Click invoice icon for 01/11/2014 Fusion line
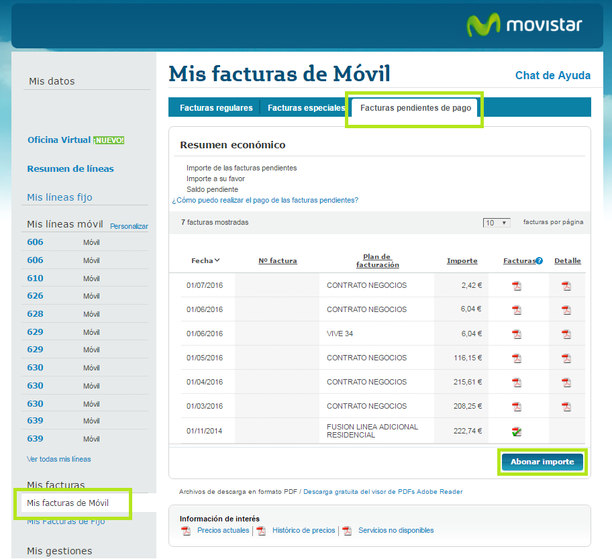 point(517,431)
